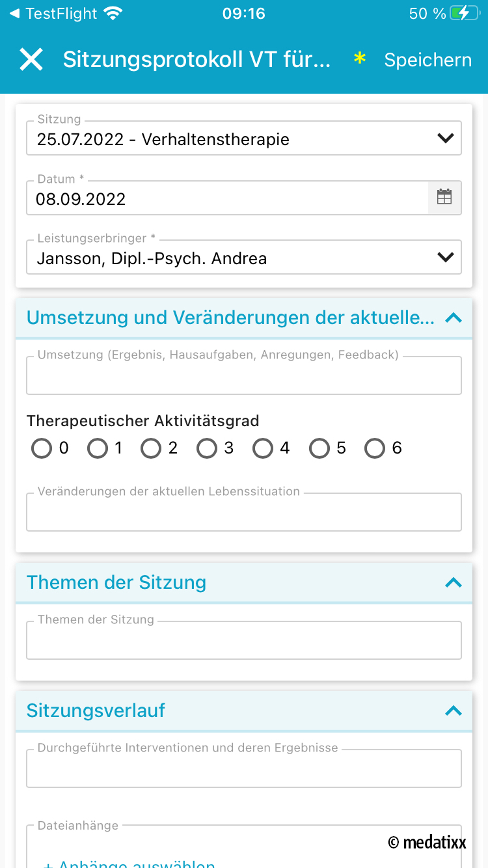Select activity level 4 radio button
The width and height of the screenshot is (488, 868).
[x=264, y=448]
